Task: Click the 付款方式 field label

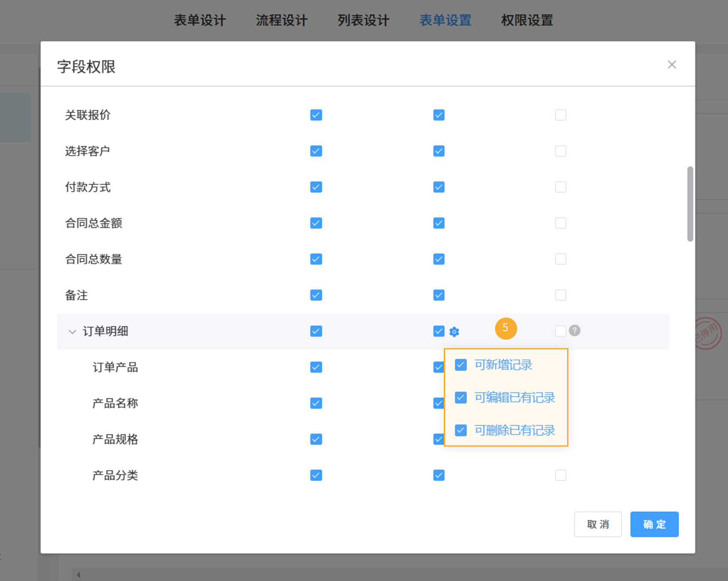Action: [x=88, y=187]
